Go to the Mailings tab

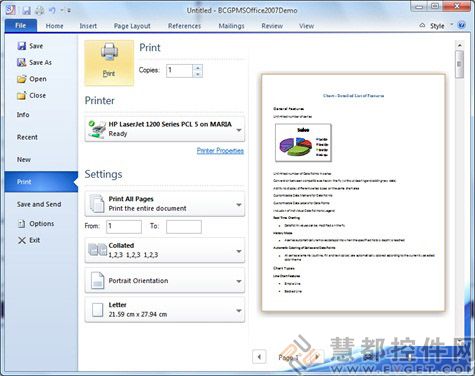[231, 26]
